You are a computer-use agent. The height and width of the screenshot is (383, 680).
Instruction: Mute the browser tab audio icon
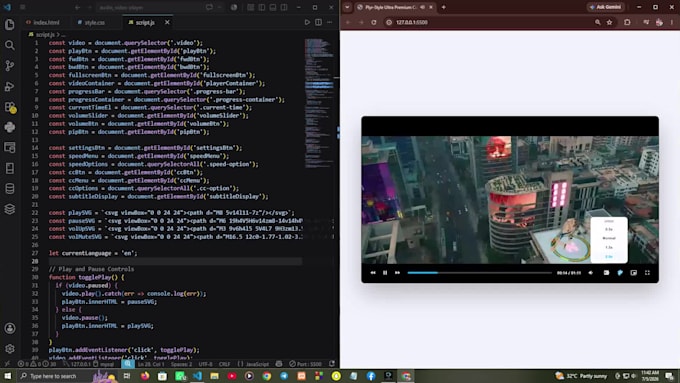(x=422, y=7)
